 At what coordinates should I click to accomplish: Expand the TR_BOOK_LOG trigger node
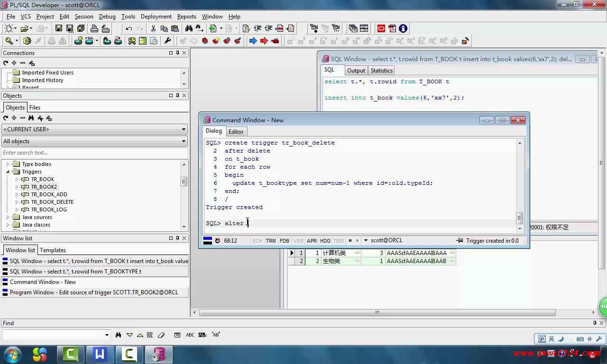coord(17,209)
